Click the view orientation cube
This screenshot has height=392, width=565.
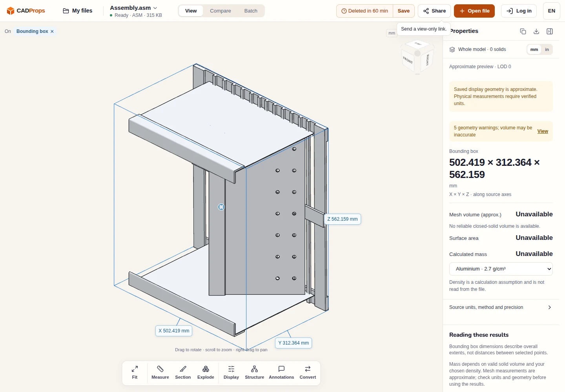417,57
